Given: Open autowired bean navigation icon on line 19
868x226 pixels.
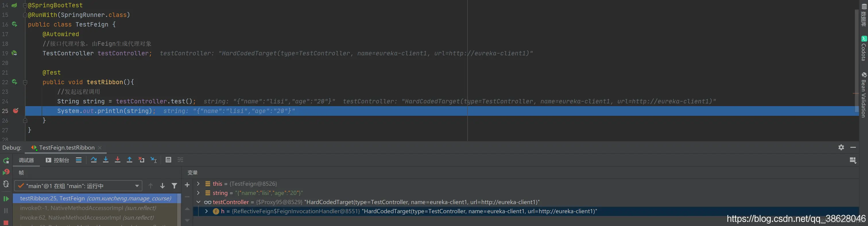Looking at the screenshot, I should pyautogui.click(x=14, y=53).
